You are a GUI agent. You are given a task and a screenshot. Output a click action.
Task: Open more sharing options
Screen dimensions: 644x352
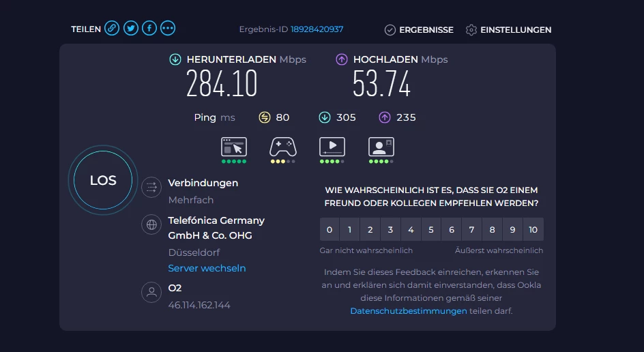coord(168,29)
